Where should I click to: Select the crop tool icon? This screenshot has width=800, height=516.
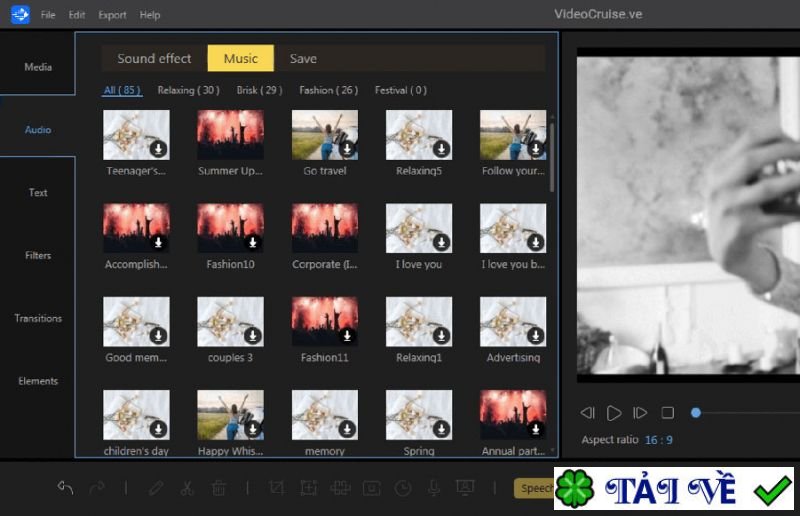277,488
